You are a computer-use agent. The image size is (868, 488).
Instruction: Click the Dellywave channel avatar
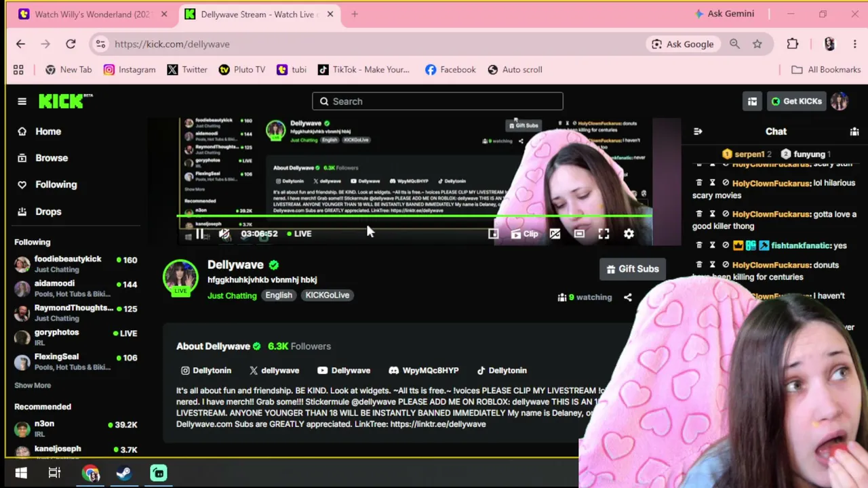pyautogui.click(x=180, y=277)
